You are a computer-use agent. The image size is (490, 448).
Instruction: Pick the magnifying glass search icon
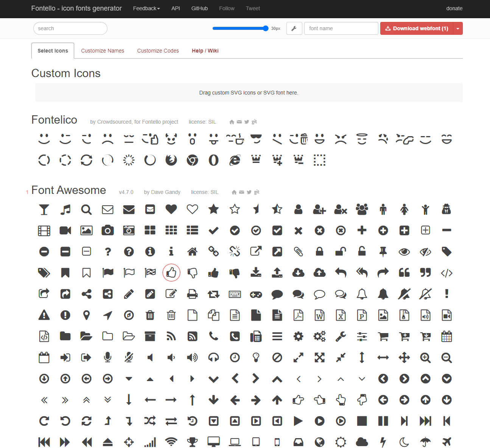(87, 209)
